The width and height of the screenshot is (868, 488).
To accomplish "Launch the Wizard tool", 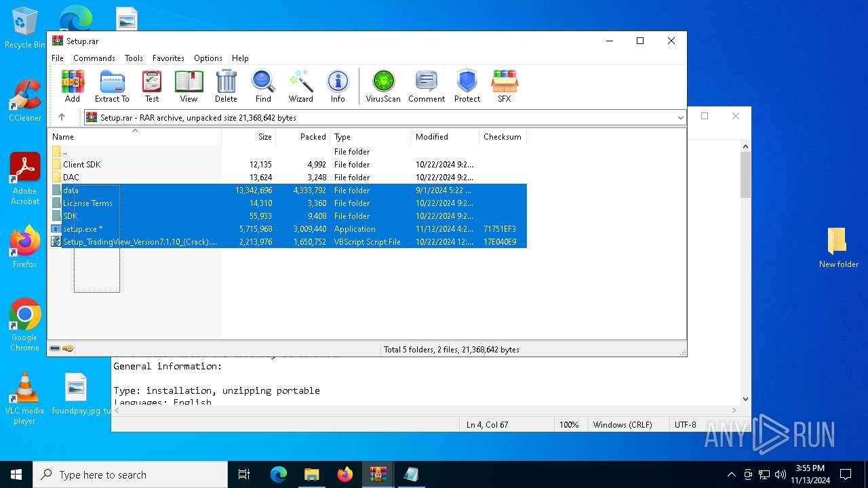I will (300, 86).
